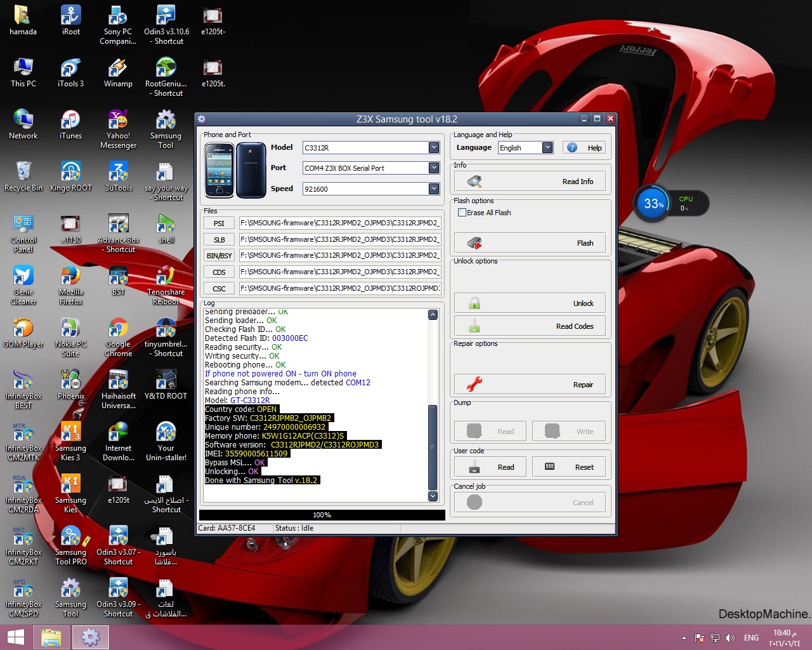This screenshot has width=812, height=650.
Task: Open InfinityBox BEST desktop icon
Action: [x=23, y=389]
